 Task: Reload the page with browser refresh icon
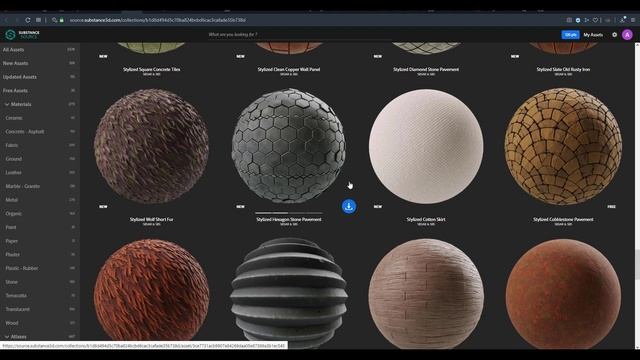click(28, 20)
